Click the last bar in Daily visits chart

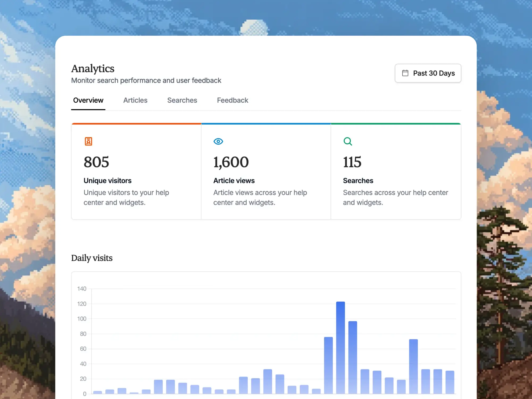pos(450,382)
